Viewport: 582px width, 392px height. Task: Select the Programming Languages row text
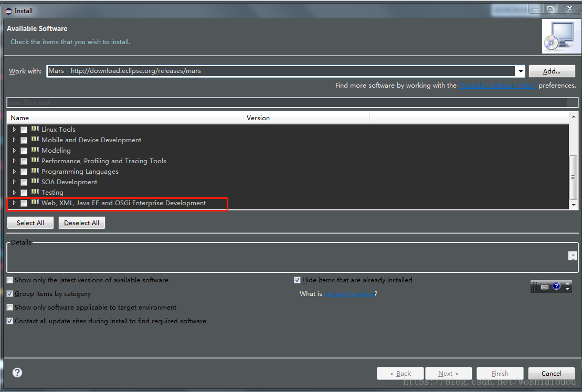click(80, 172)
